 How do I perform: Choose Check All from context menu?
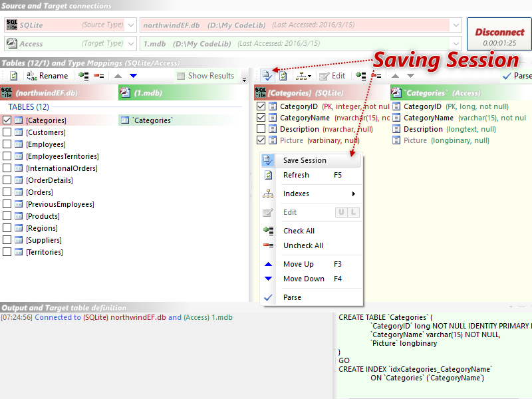coord(311,231)
